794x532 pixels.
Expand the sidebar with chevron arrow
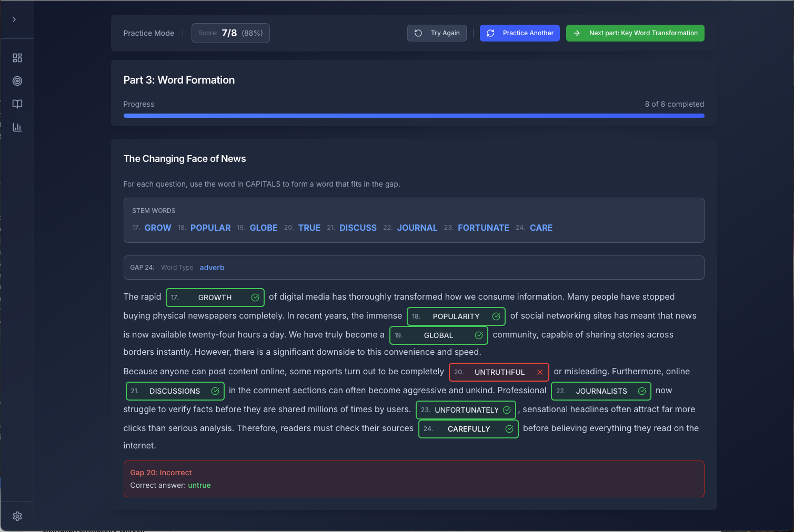(14, 19)
